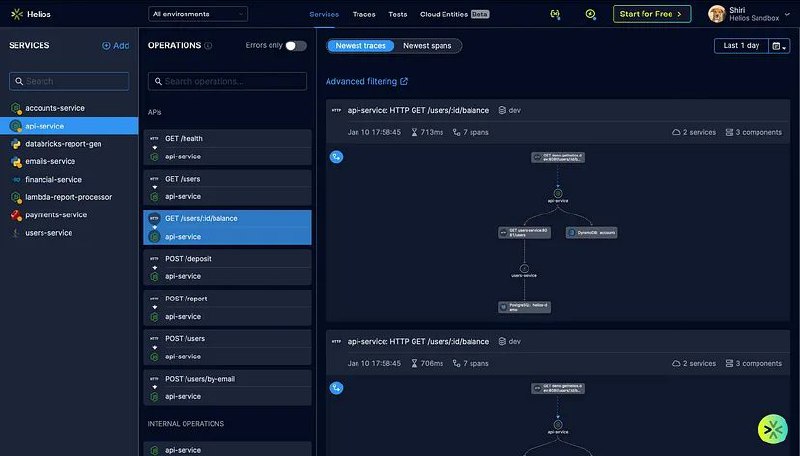Viewport: 800px width, 456px height.
Task: Toggle the Errors only switch
Action: click(x=296, y=46)
